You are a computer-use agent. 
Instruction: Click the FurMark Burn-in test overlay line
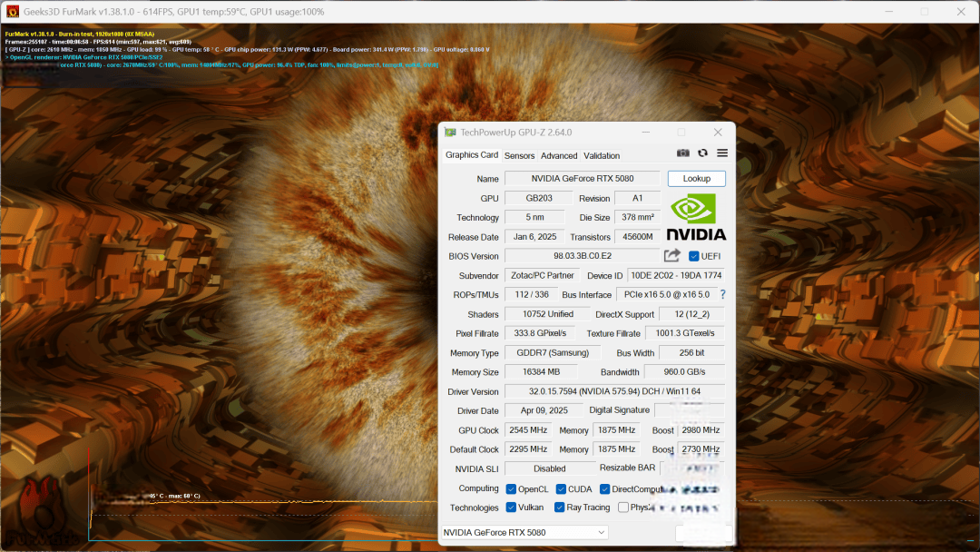[79, 34]
